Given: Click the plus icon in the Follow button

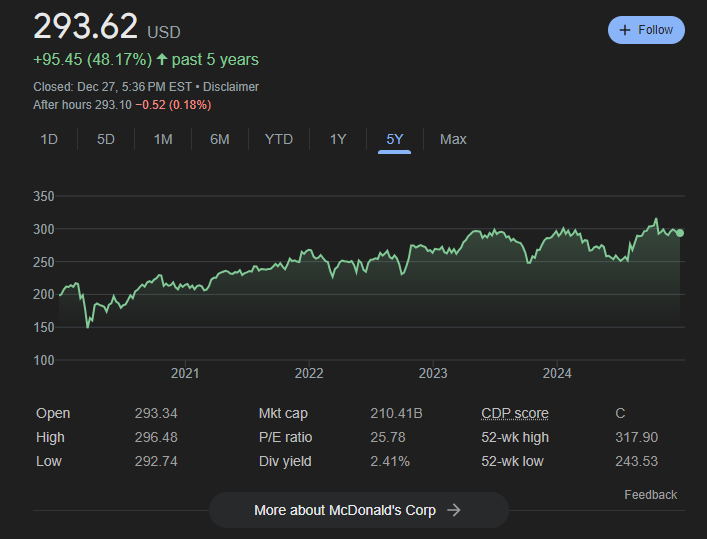Looking at the screenshot, I should coord(625,30).
